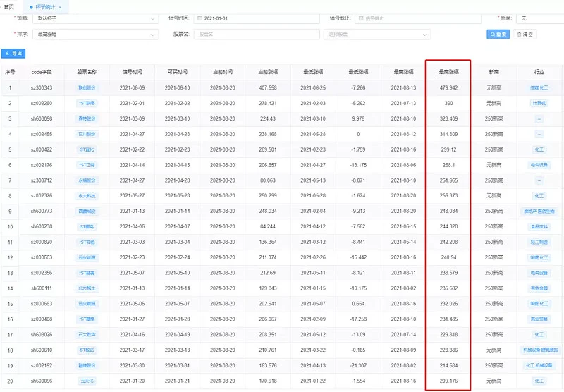Viewport: 564px width, 392px height.
Task: Click the value 209.176
Action: 448,381
